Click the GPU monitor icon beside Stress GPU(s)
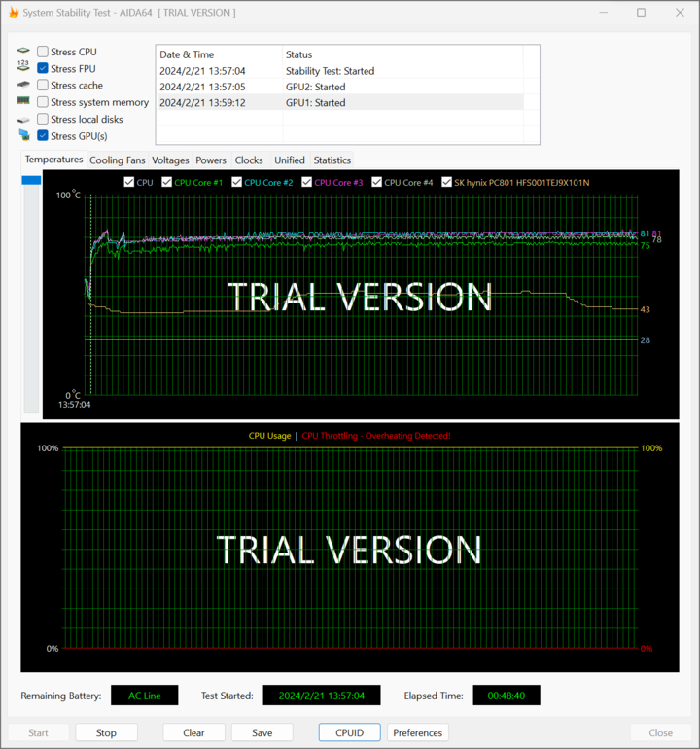 point(23,135)
